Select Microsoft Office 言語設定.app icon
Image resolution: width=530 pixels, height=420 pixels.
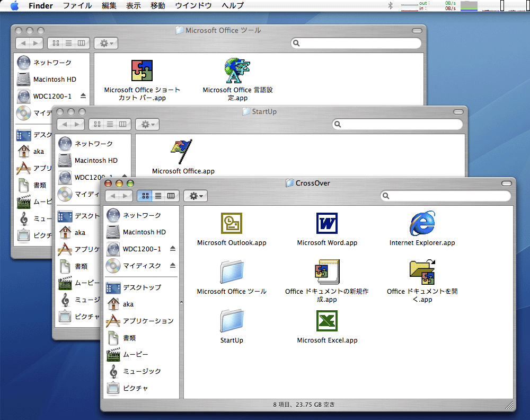coord(237,71)
